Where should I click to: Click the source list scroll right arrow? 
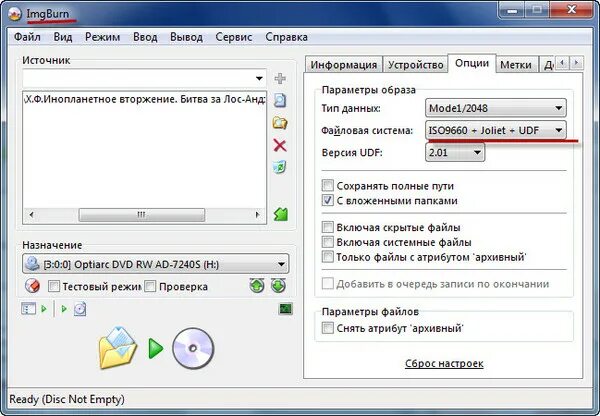[258, 215]
